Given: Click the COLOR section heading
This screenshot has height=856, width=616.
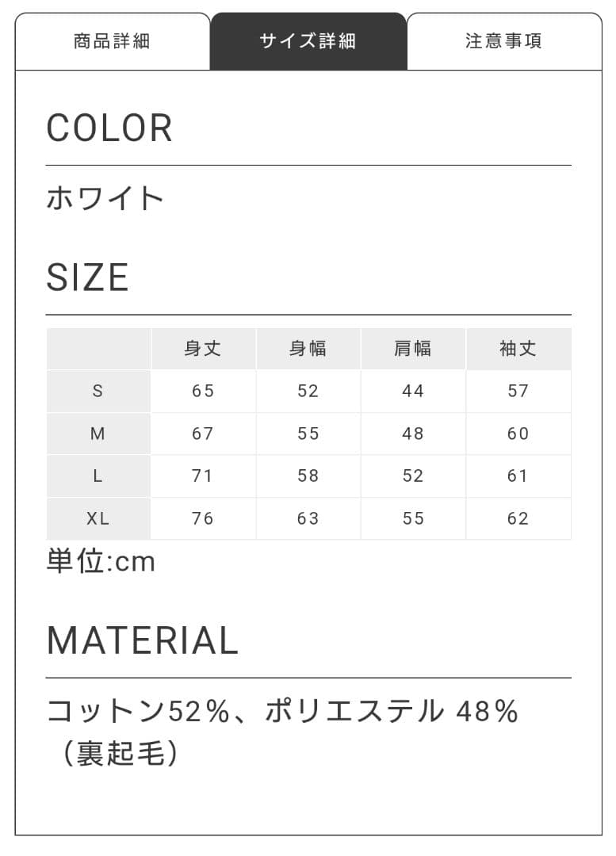Looking at the screenshot, I should click(109, 128).
